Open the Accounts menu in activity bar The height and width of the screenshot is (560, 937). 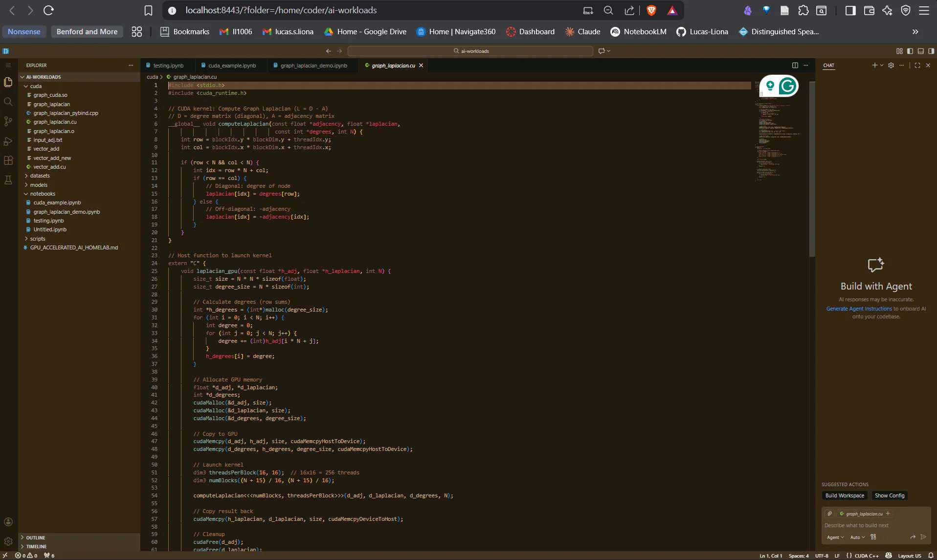tap(8, 522)
